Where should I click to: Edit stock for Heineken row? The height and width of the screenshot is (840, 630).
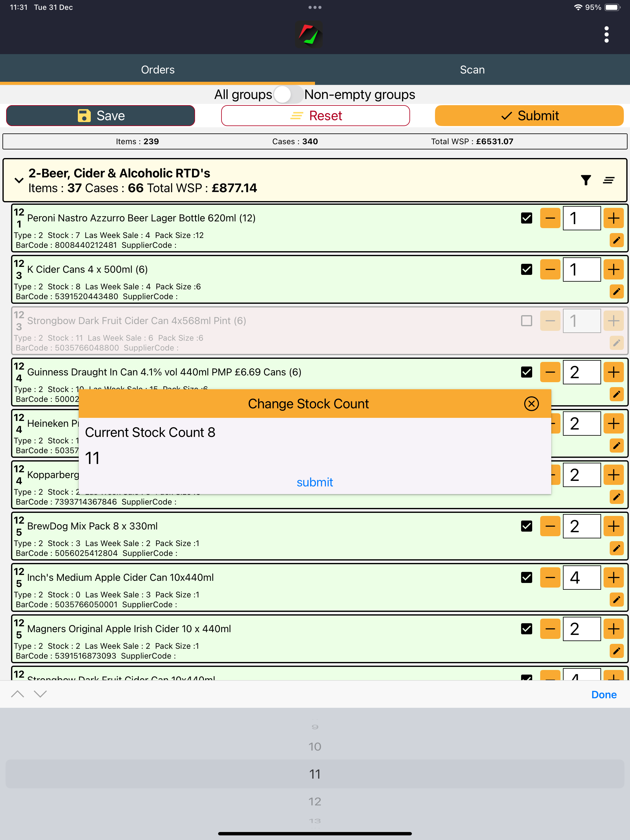616,446
